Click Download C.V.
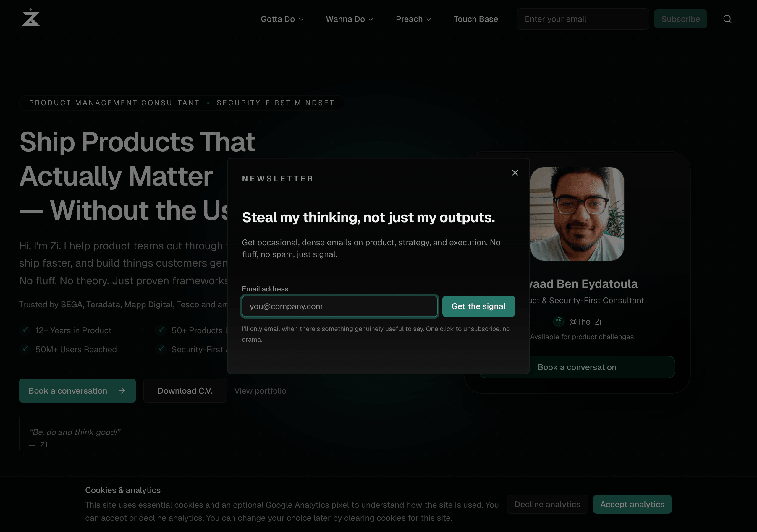The width and height of the screenshot is (757, 532). [x=185, y=391]
